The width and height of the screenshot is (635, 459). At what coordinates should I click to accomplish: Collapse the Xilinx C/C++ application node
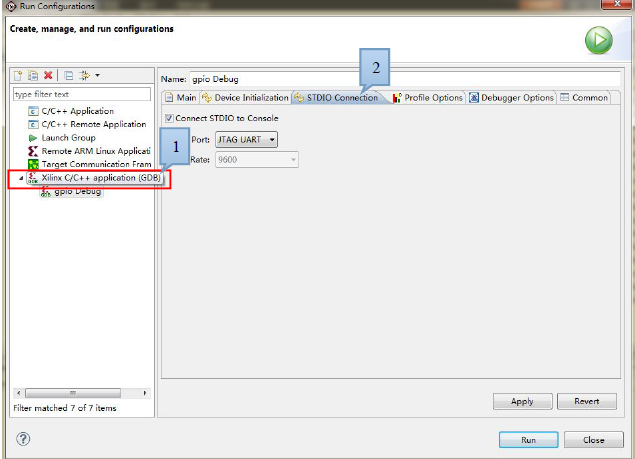(21, 178)
